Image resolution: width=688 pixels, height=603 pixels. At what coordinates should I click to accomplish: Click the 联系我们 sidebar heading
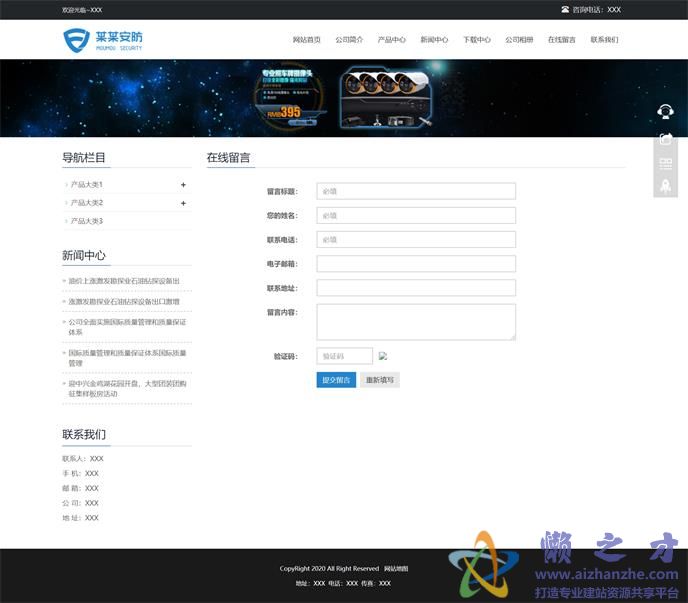click(84, 434)
